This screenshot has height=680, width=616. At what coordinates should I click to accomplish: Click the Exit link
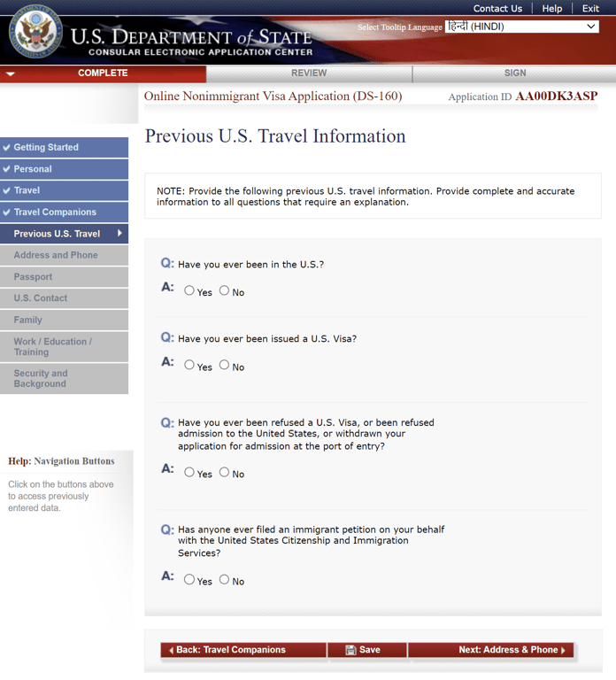pos(590,9)
